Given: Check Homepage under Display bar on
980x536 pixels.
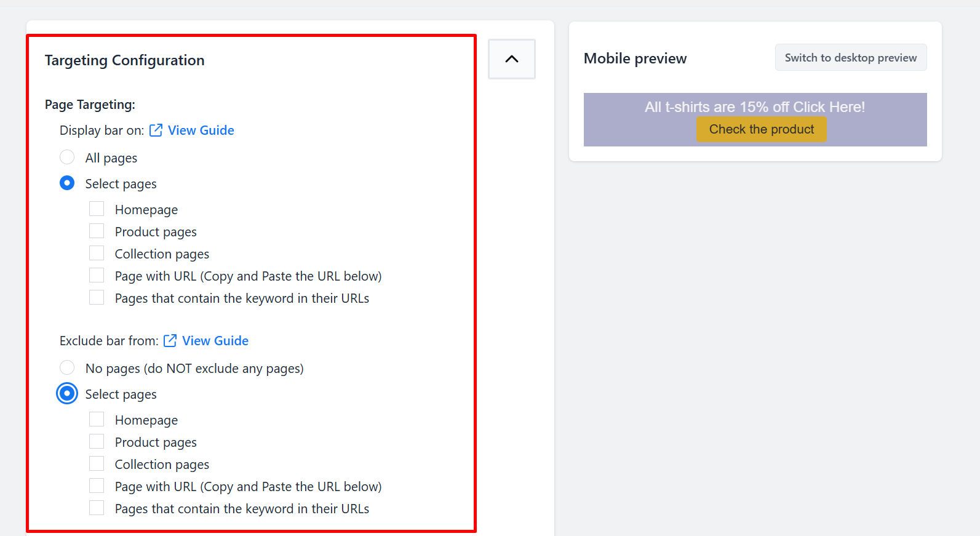Looking at the screenshot, I should click(97, 209).
